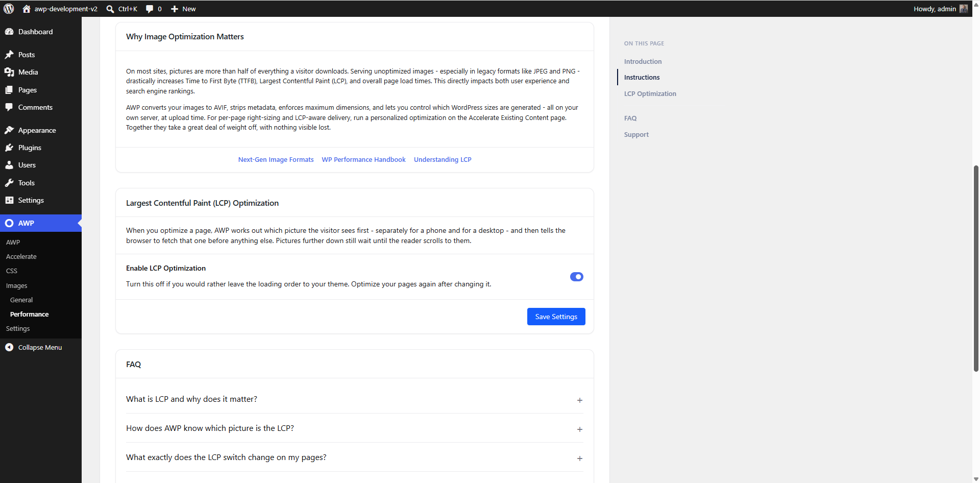Open the Plugins menu
980x483 pixels.
click(41, 148)
